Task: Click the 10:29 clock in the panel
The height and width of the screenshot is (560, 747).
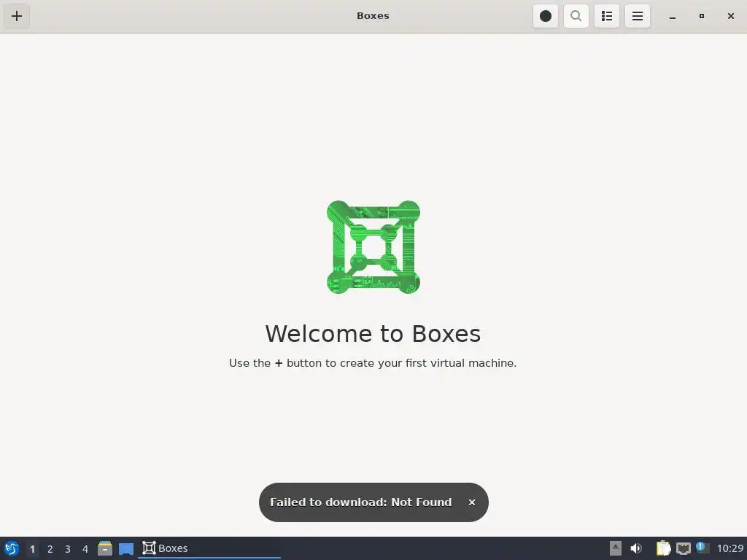Action: [729, 548]
